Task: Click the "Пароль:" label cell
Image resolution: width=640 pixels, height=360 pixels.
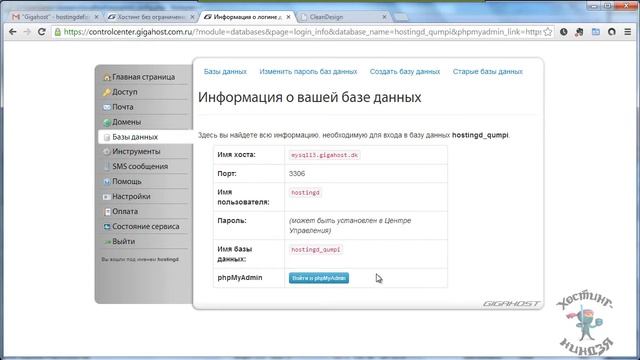Action: [249, 225]
